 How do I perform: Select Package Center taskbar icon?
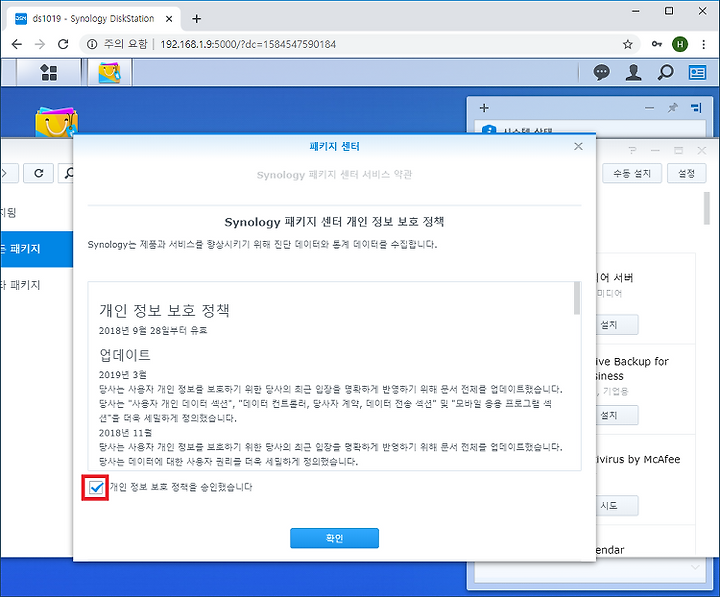click(109, 72)
